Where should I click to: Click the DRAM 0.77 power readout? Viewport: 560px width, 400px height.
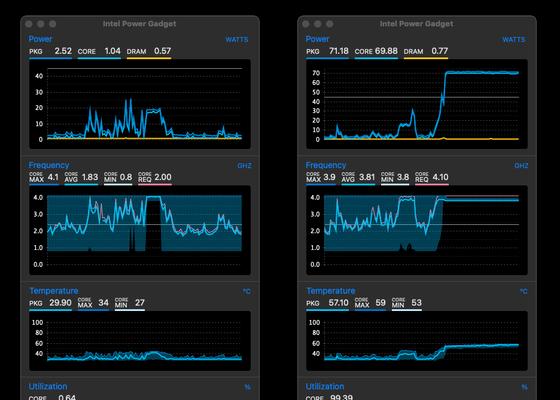pos(426,51)
